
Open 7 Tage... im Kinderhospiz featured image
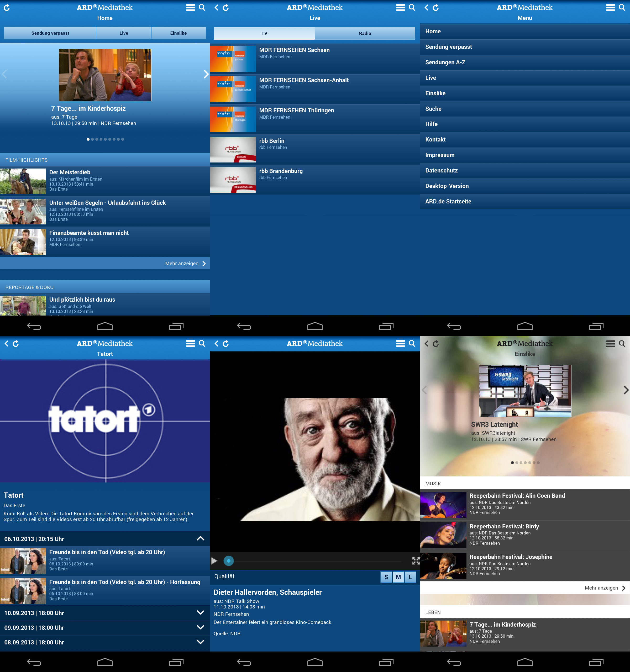coord(105,75)
